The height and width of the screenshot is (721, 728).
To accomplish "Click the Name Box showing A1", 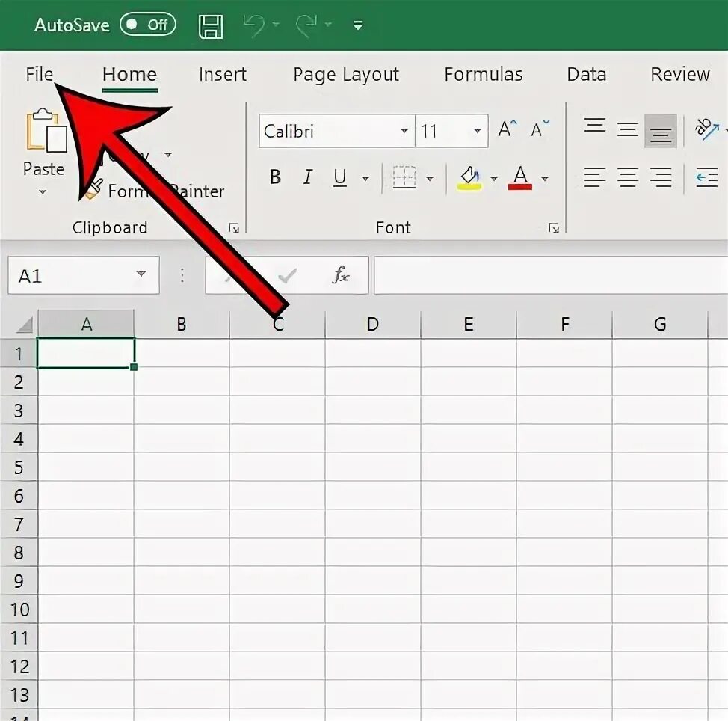I will click(x=84, y=275).
